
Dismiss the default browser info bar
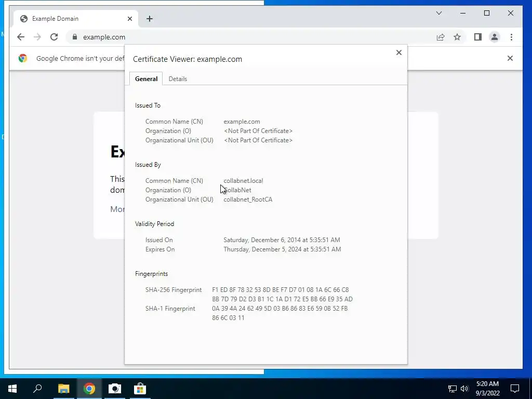510,58
